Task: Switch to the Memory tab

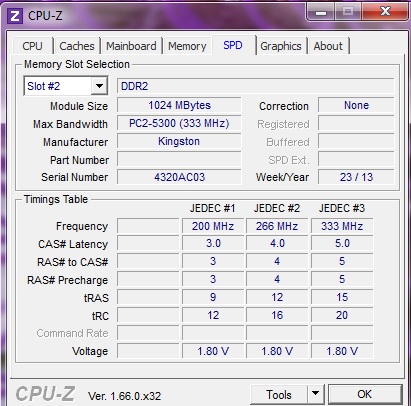Action: (187, 46)
